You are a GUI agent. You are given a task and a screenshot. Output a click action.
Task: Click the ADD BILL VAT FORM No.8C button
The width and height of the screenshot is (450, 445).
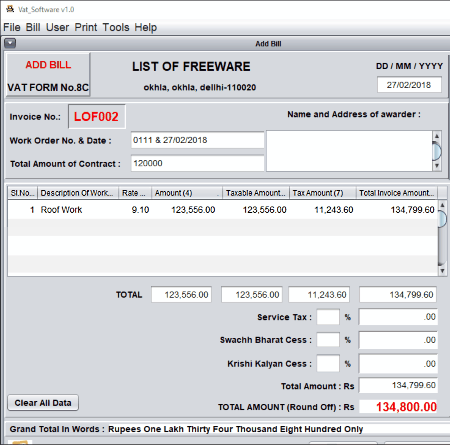[48, 75]
